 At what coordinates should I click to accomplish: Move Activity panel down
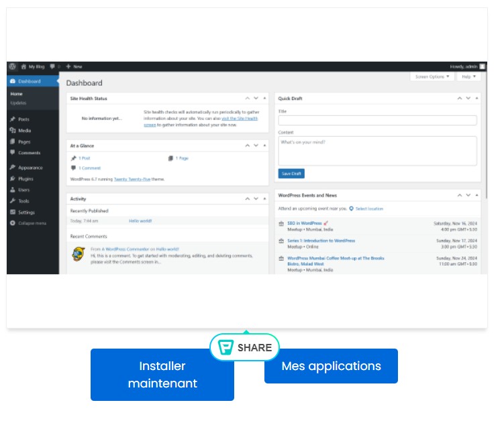(256, 199)
